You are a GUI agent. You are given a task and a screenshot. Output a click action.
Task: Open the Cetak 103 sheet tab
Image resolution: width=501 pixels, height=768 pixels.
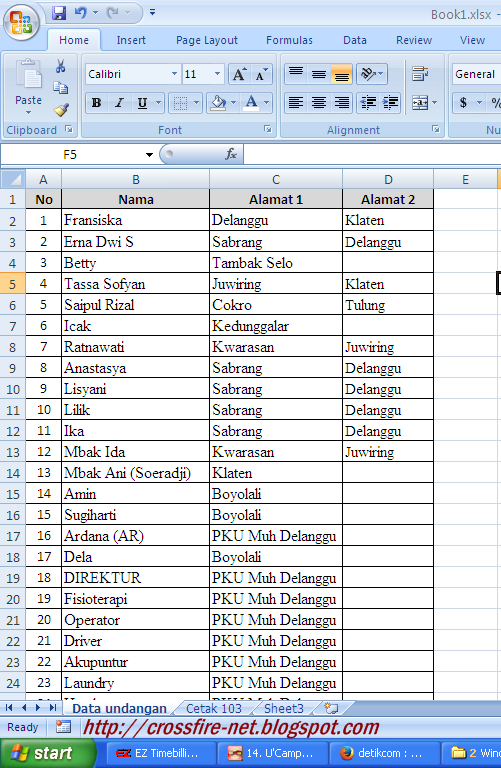click(214, 709)
